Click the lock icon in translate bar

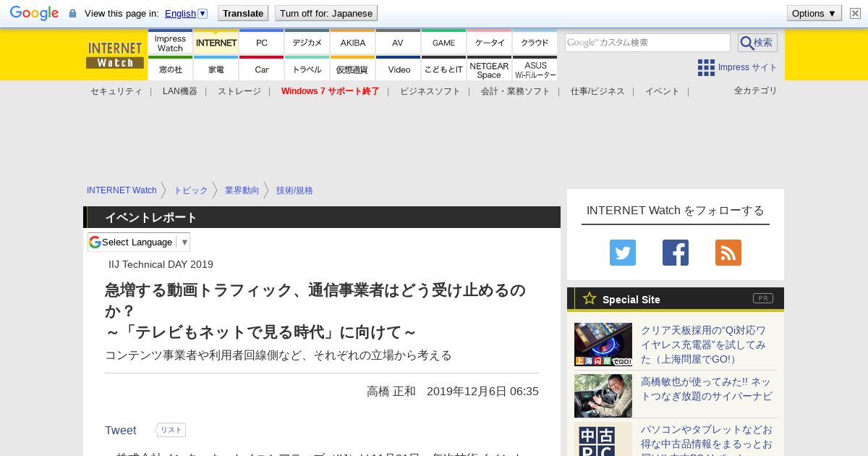tap(72, 13)
